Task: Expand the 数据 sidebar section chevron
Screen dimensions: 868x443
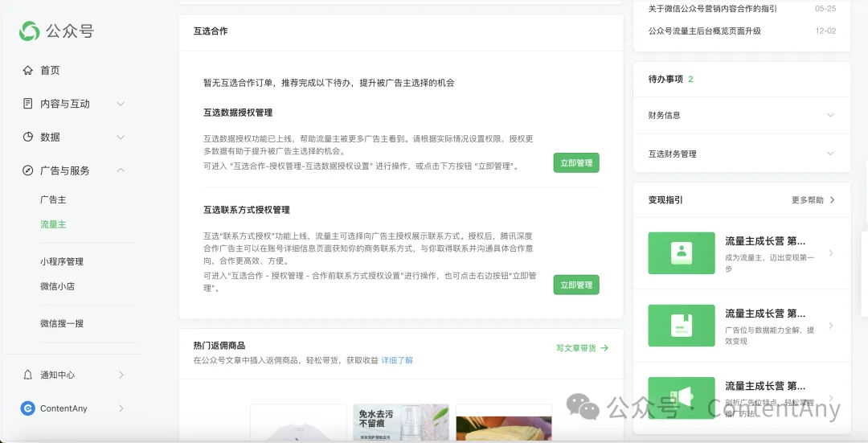Action: click(121, 137)
